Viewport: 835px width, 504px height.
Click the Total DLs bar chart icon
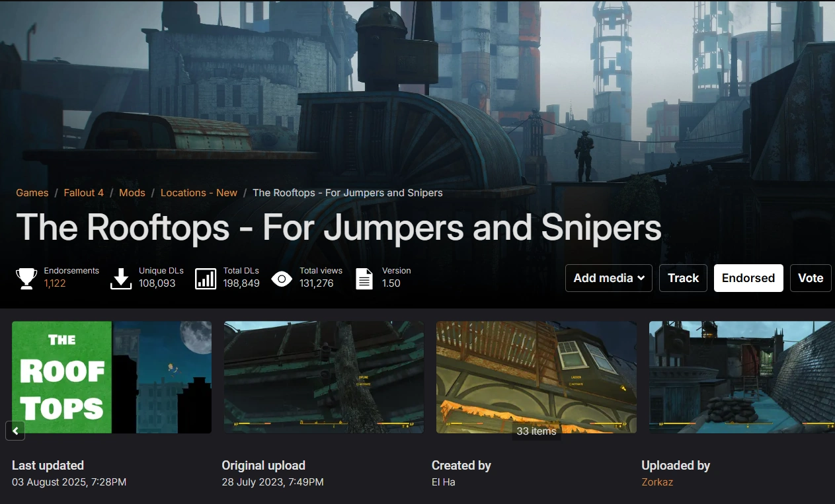click(x=206, y=278)
